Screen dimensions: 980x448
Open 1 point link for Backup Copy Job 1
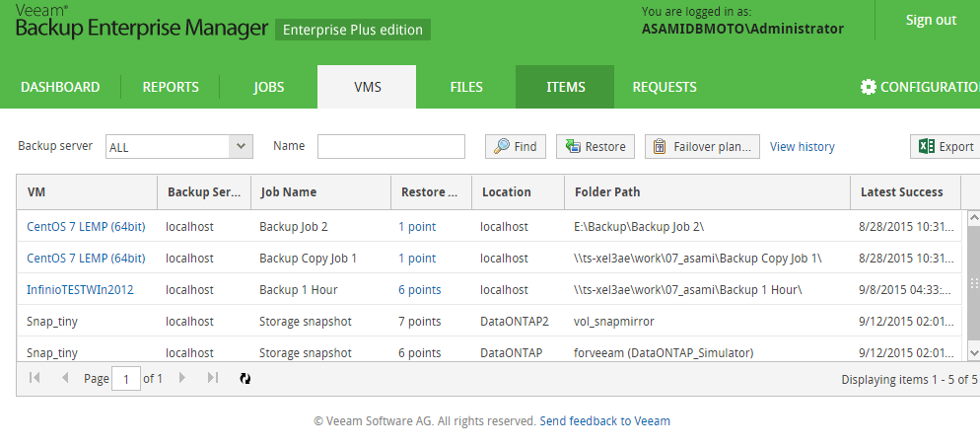tap(417, 258)
